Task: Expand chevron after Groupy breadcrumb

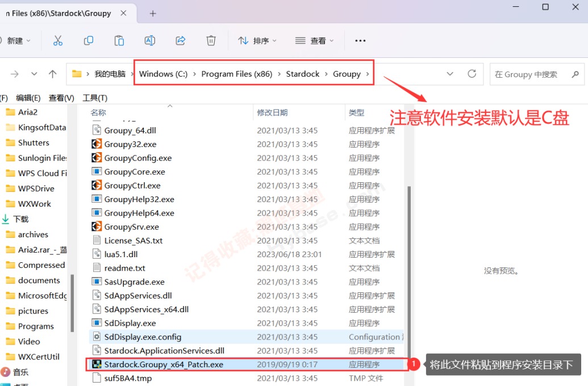Action: 368,74
